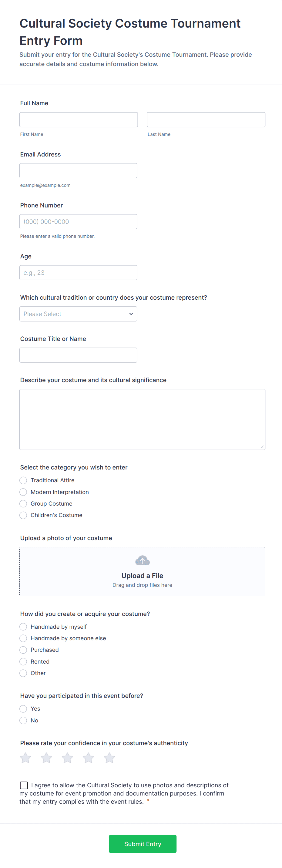Select the second rating star
282x868 pixels.
tap(46, 758)
